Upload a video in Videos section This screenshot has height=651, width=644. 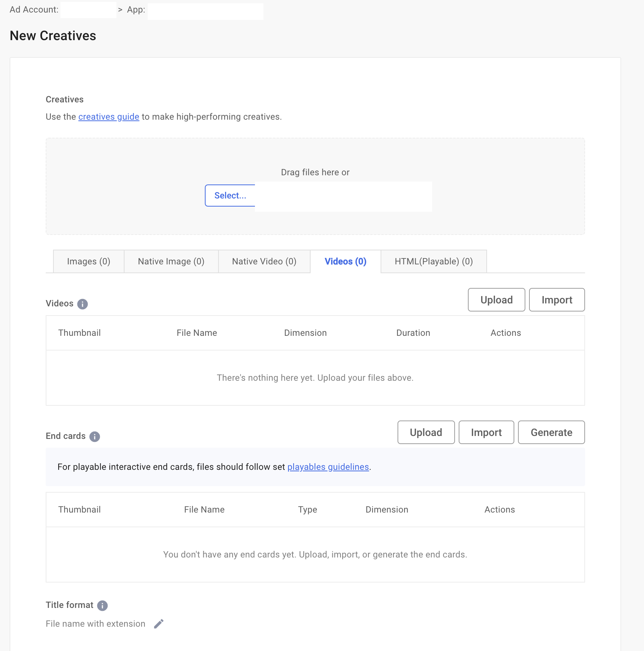coord(497,300)
